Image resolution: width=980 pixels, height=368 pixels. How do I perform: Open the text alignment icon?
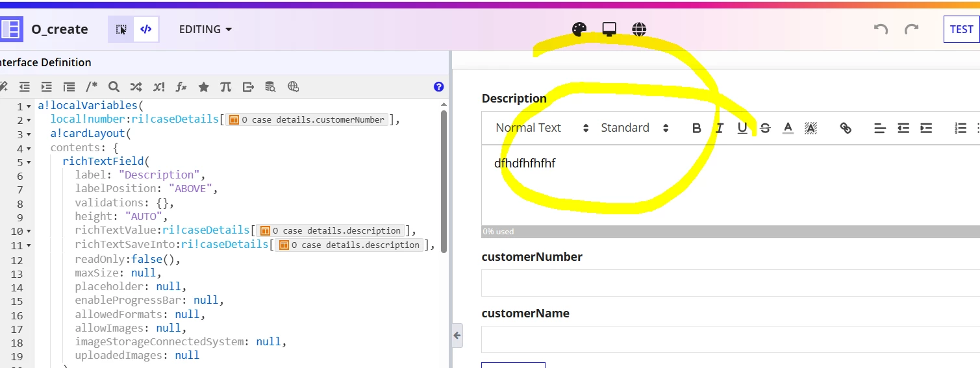click(x=880, y=128)
